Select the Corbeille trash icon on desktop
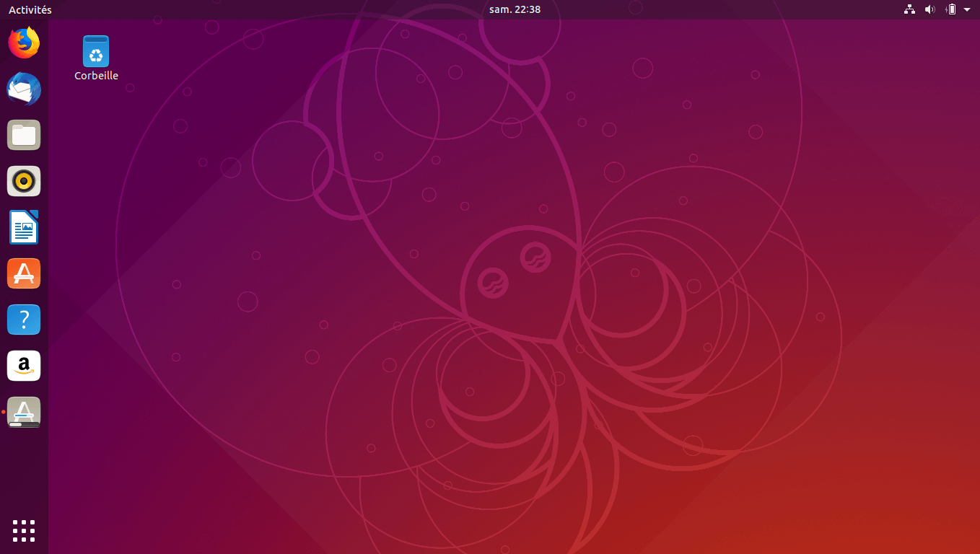Image resolution: width=980 pixels, height=554 pixels. [96, 50]
